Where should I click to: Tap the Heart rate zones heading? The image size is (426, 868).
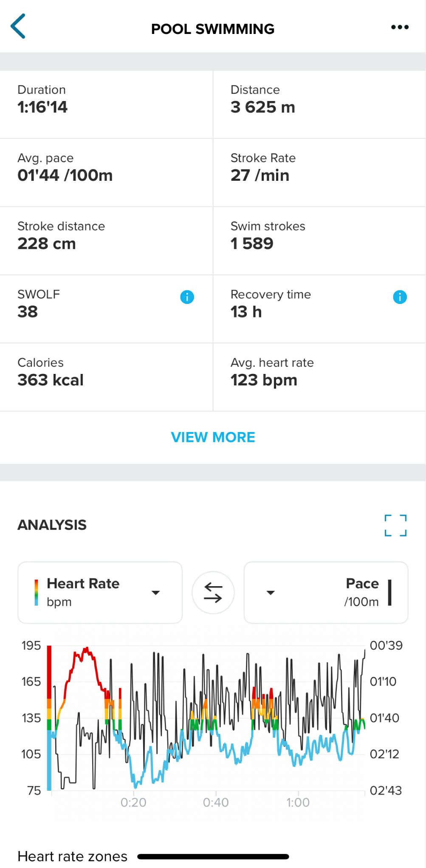[73, 856]
